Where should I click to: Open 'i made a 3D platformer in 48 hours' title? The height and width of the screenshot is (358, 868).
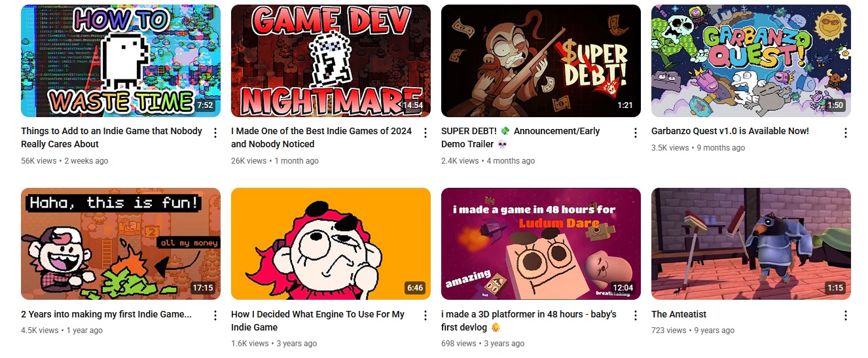529,321
